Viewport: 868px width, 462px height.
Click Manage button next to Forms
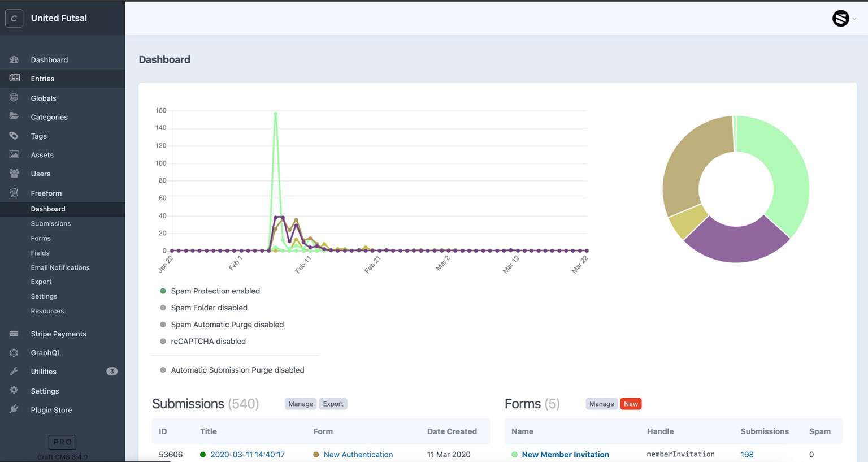(x=601, y=404)
